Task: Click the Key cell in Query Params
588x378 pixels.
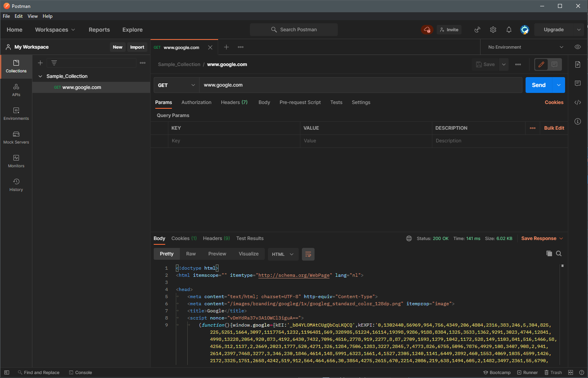Action: point(234,141)
